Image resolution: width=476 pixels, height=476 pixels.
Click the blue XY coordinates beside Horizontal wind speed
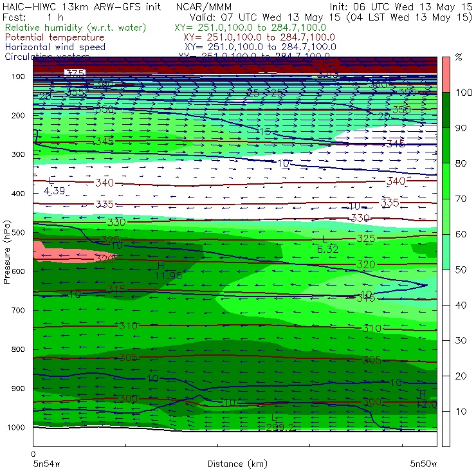pos(260,47)
